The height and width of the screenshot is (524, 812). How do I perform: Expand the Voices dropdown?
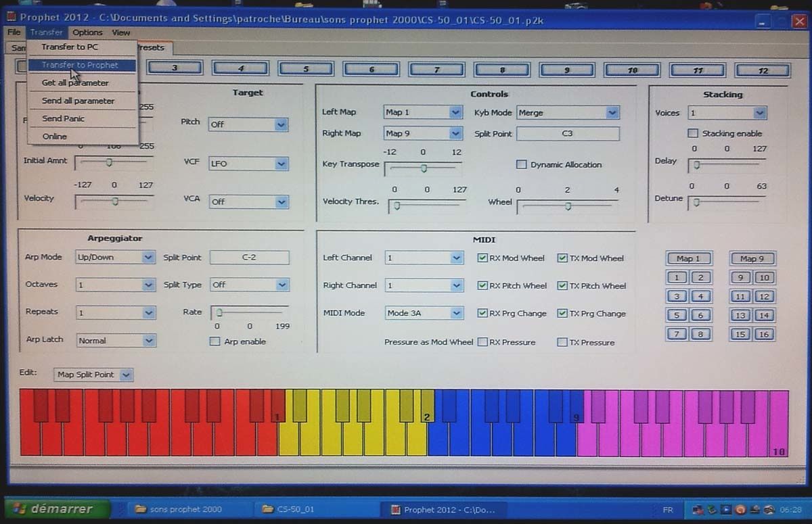coord(727,113)
